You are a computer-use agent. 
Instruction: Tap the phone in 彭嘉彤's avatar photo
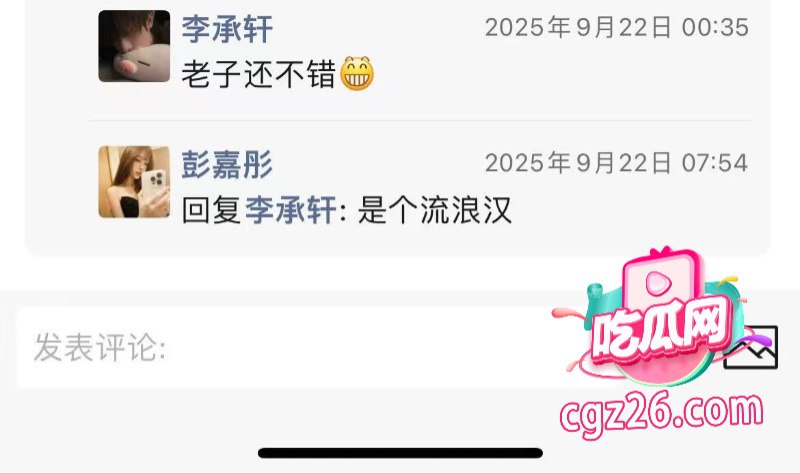(155, 187)
